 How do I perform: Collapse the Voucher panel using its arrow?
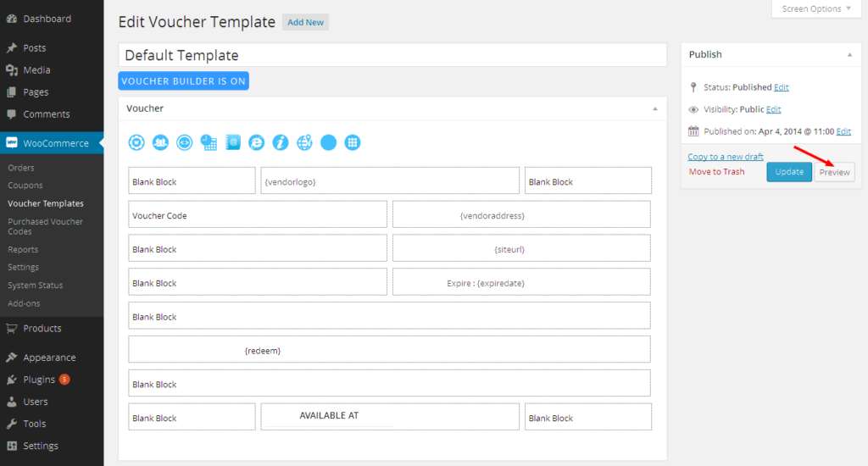[654, 108]
